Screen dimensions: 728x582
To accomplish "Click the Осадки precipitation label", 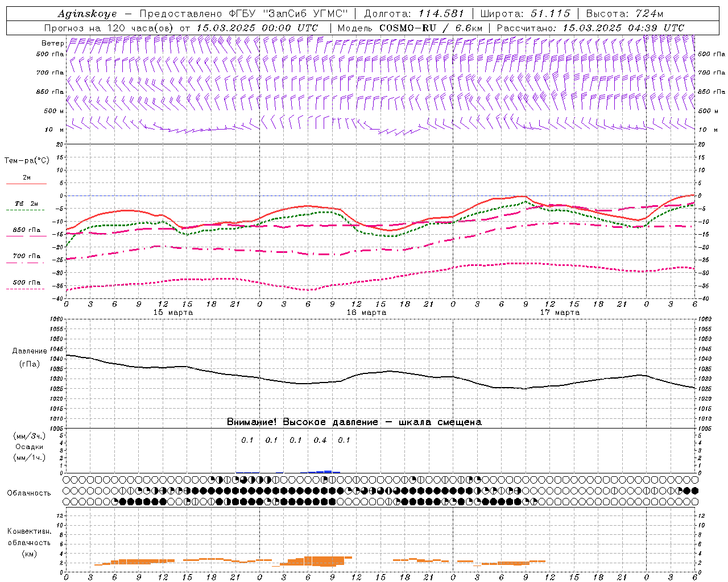I will pos(30,447).
